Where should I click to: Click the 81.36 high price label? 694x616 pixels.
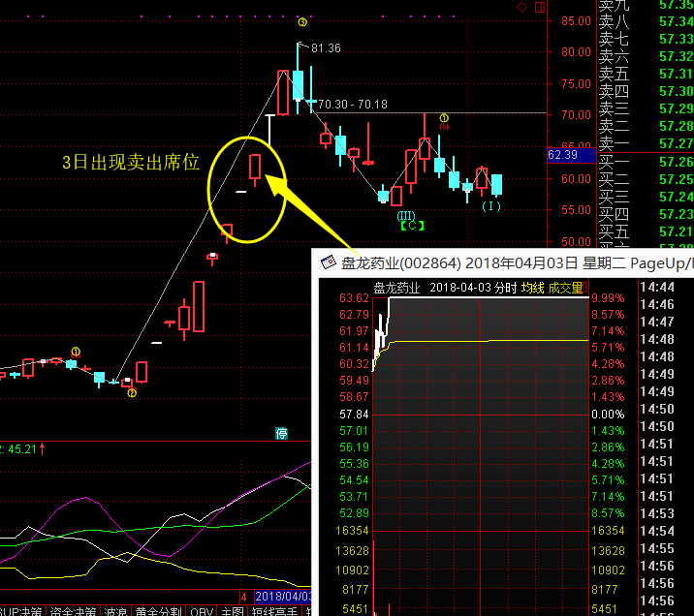pyautogui.click(x=327, y=48)
